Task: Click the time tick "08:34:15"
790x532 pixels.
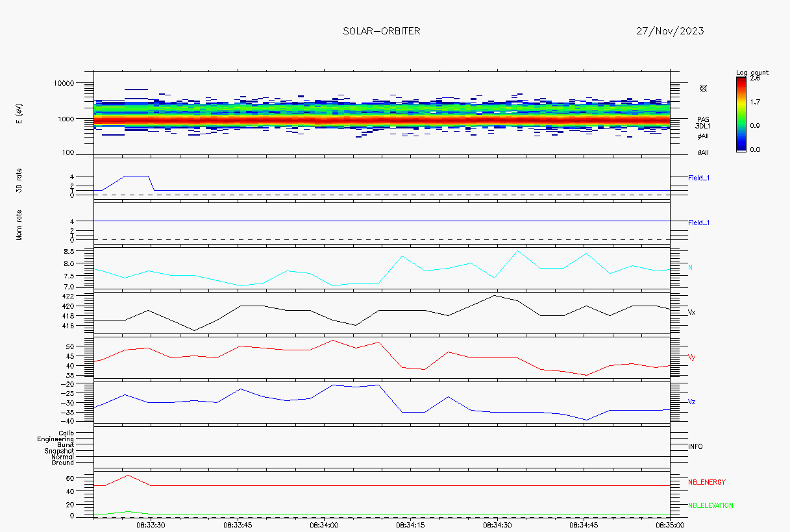Action: [411, 524]
